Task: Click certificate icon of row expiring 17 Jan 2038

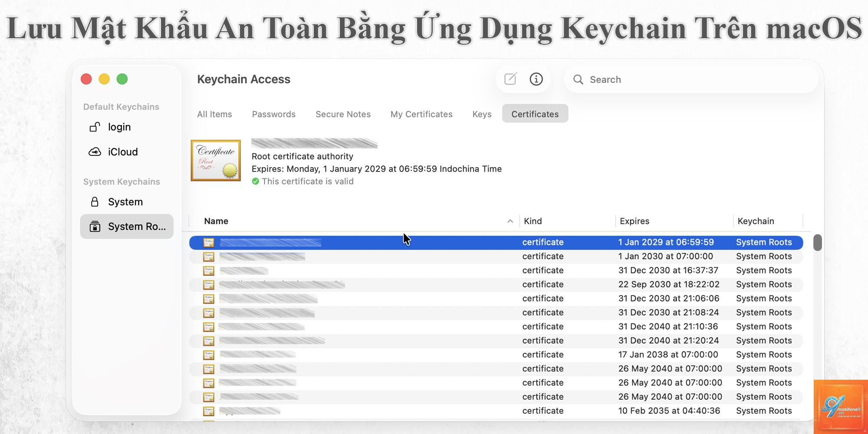Action: coord(209,355)
